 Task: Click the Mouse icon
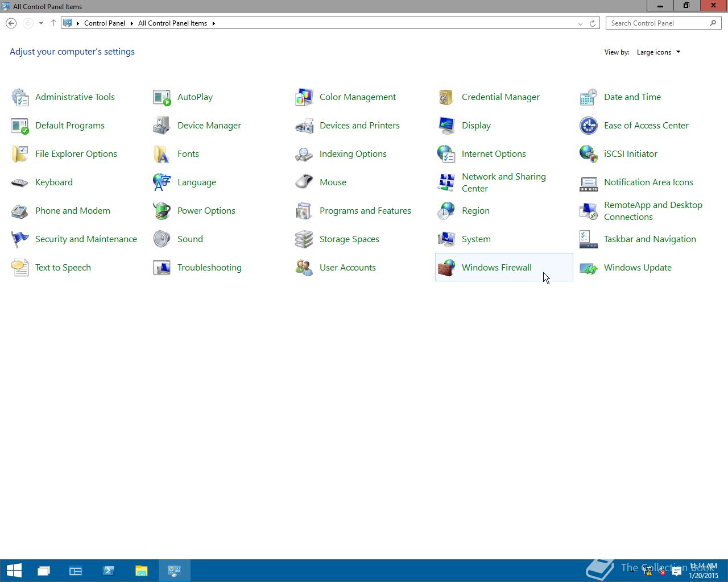tap(304, 182)
